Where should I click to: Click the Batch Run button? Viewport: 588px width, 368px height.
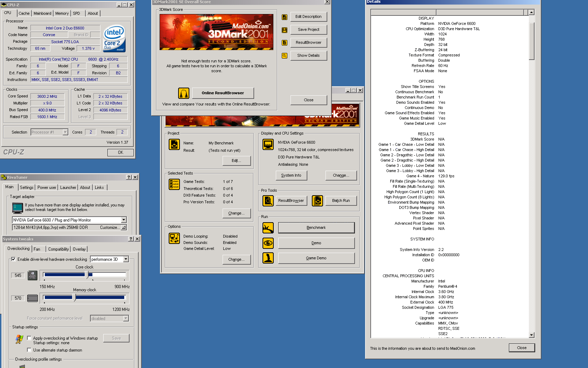click(x=341, y=201)
